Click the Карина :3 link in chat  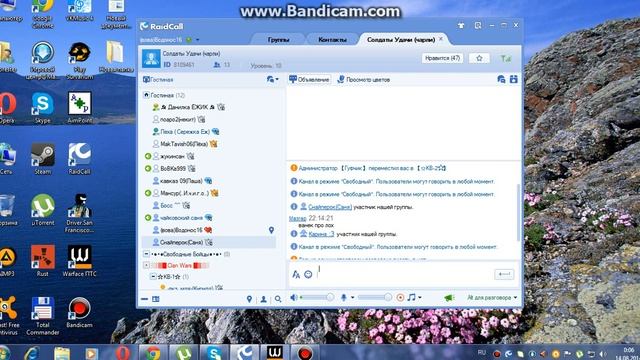(321, 234)
